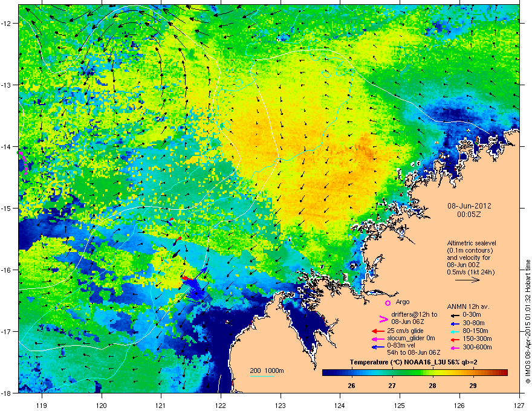
Task: Click the temperature colorbar near 26 degrees
Action: pyautogui.click(x=352, y=373)
